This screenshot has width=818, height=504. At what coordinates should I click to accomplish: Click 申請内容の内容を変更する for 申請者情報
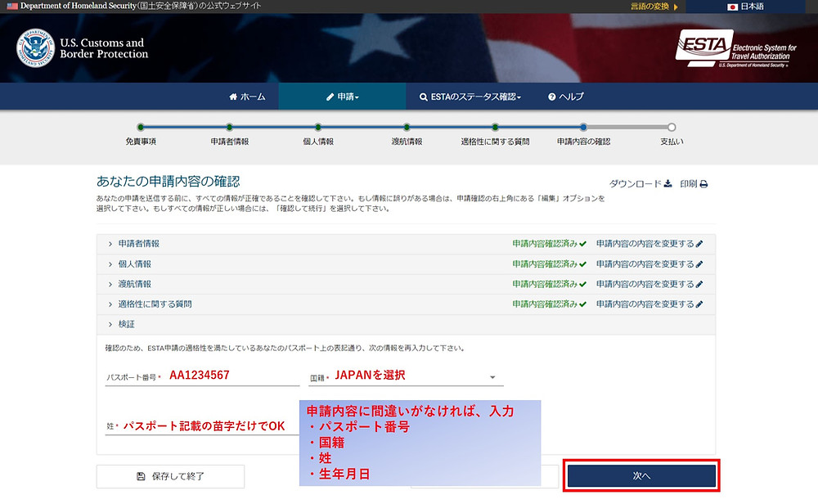pos(649,244)
